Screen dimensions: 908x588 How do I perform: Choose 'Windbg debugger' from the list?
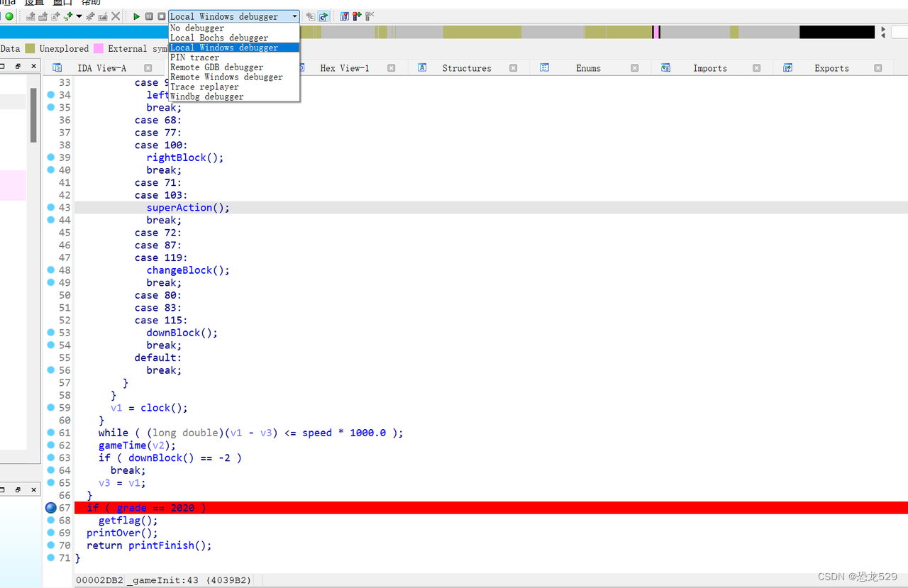coord(234,96)
